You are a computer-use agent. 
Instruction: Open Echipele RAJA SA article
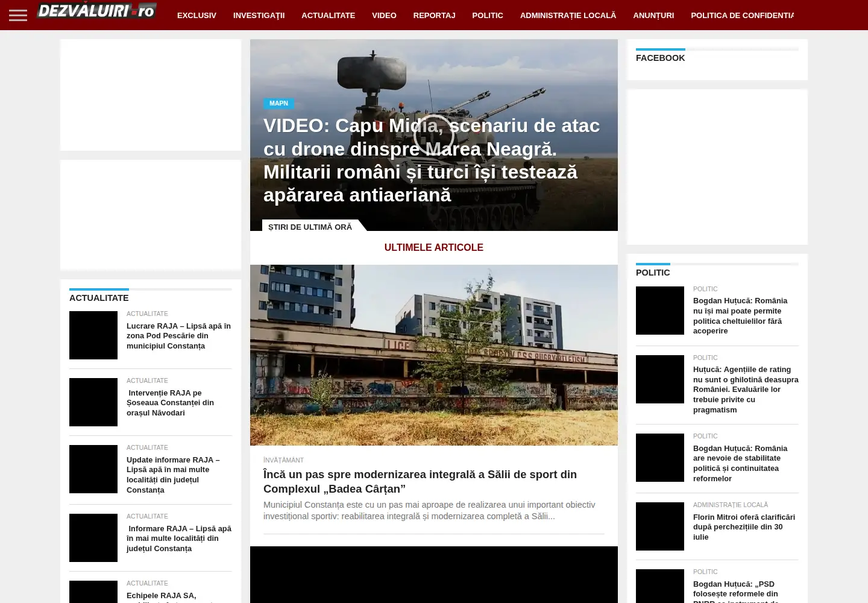171,596
